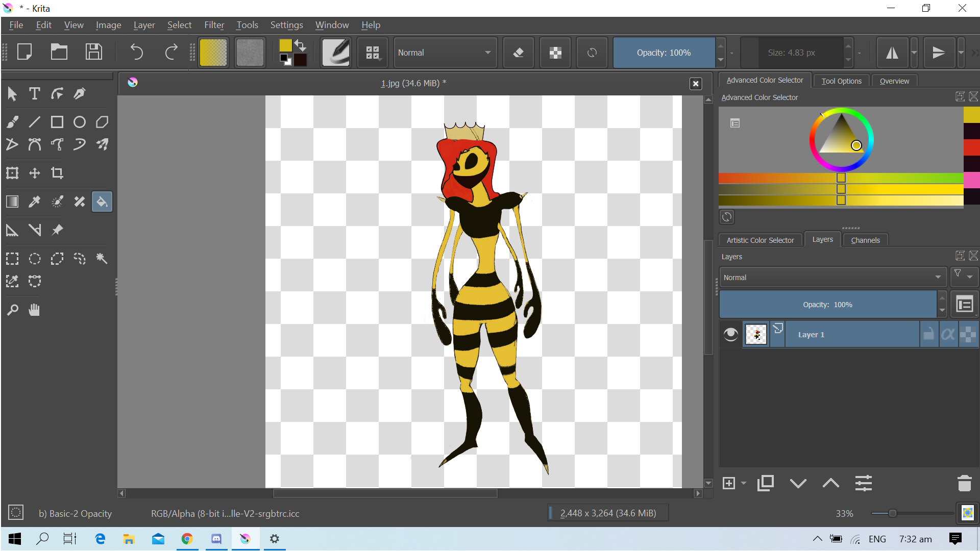This screenshot has width=980, height=551.
Task: Expand horizontal mirror options arrow
Action: tap(914, 53)
